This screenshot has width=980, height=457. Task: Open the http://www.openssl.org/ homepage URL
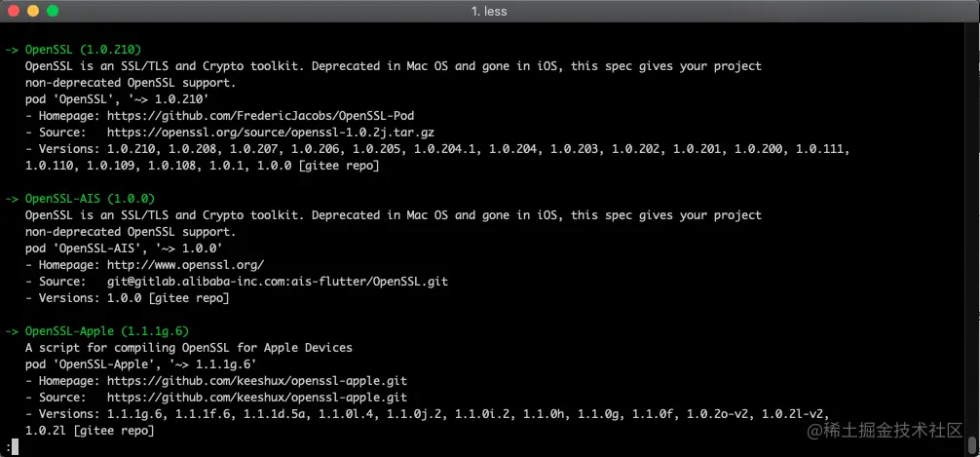[x=186, y=264]
